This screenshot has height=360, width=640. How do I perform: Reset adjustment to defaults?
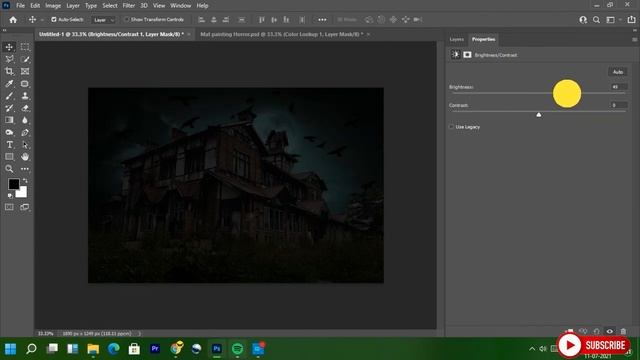(596, 331)
